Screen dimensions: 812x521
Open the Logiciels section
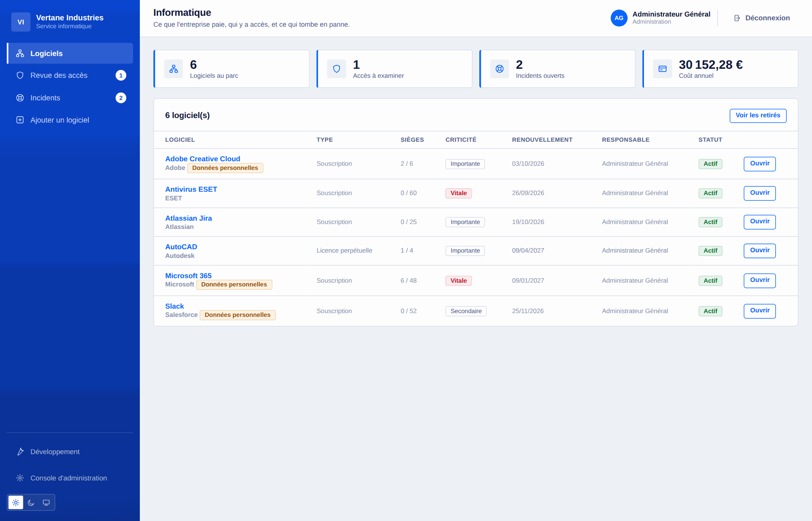[70, 53]
